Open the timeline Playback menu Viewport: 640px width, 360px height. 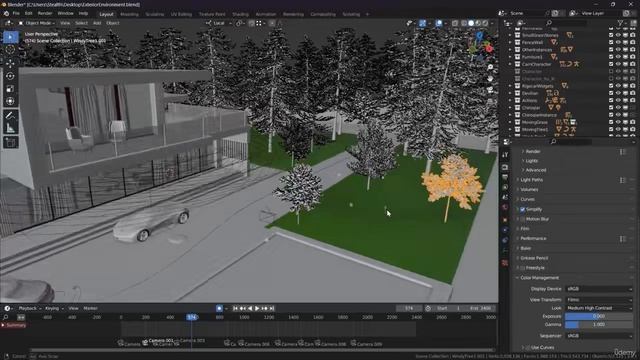pos(30,309)
